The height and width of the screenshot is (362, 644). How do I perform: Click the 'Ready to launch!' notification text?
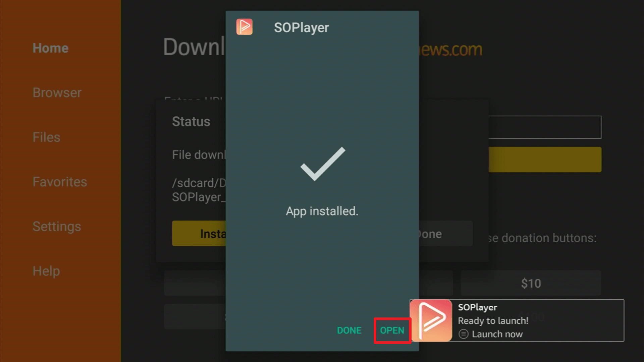pyautogui.click(x=493, y=321)
